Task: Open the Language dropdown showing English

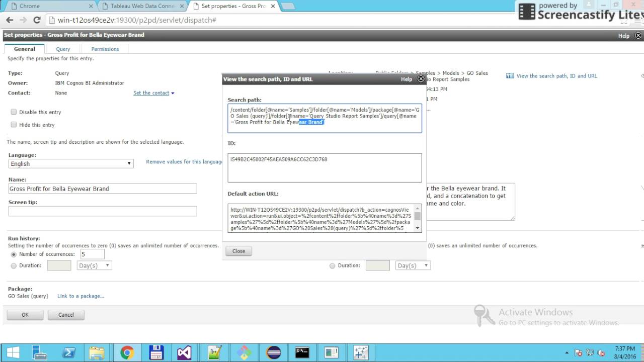Action: 71,164
